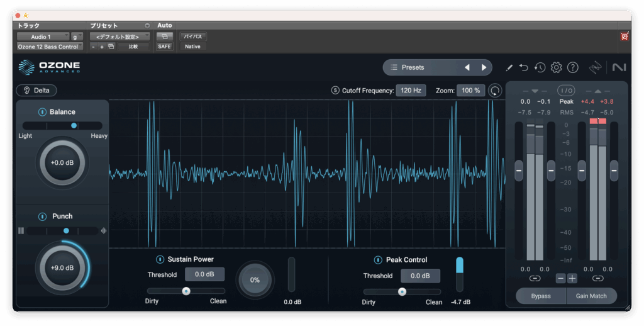Click the Gain Match button
The width and height of the screenshot is (644, 326).
coord(591,296)
